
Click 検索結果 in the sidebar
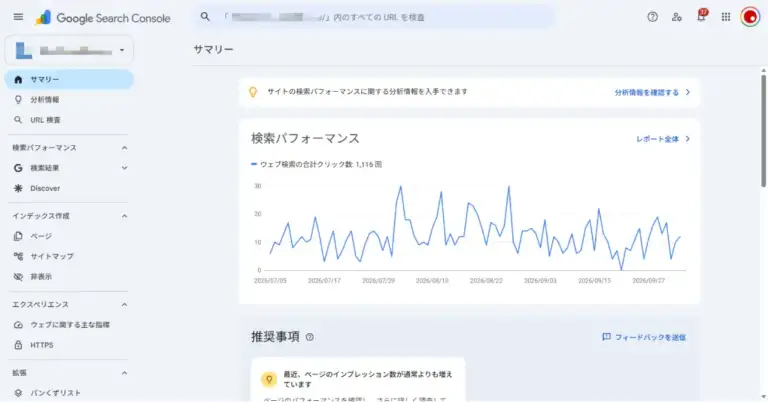pyautogui.click(x=69, y=168)
